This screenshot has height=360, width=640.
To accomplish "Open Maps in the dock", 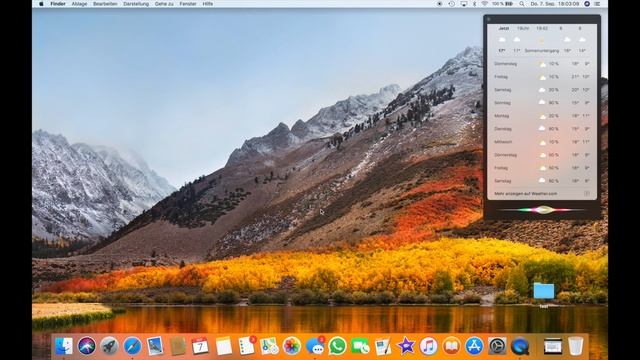I will (x=269, y=346).
